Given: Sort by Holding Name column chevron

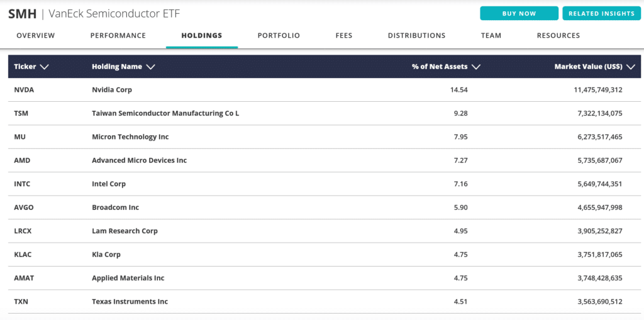Looking at the screenshot, I should point(150,67).
